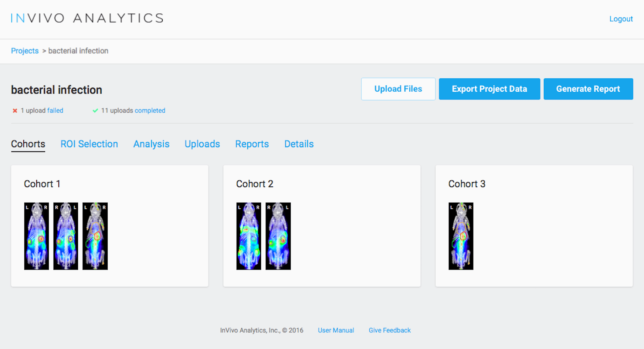Log out using the Logout link
The height and width of the screenshot is (349, 644).
pos(621,19)
